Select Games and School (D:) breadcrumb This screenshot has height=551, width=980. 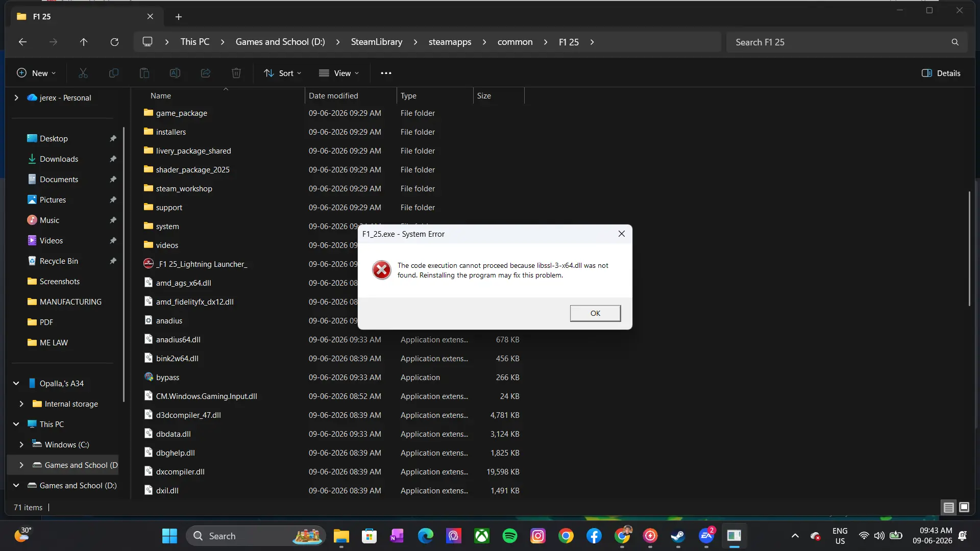pyautogui.click(x=280, y=42)
